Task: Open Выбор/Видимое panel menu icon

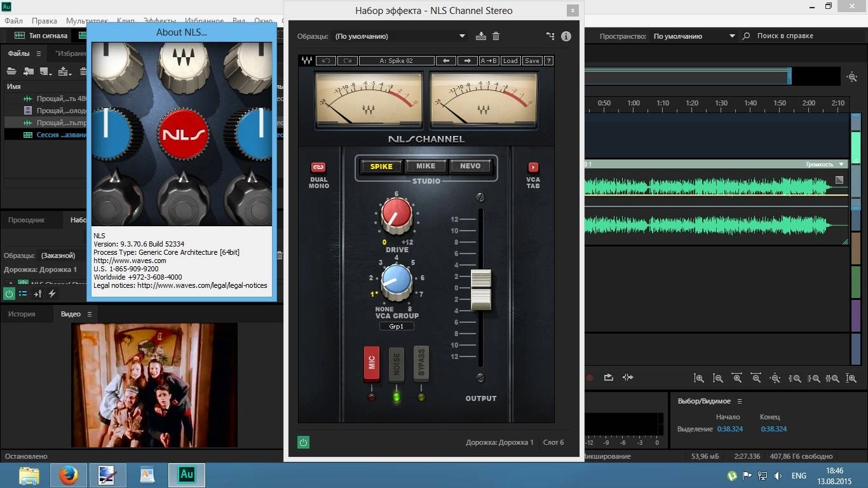Action: 739,401
